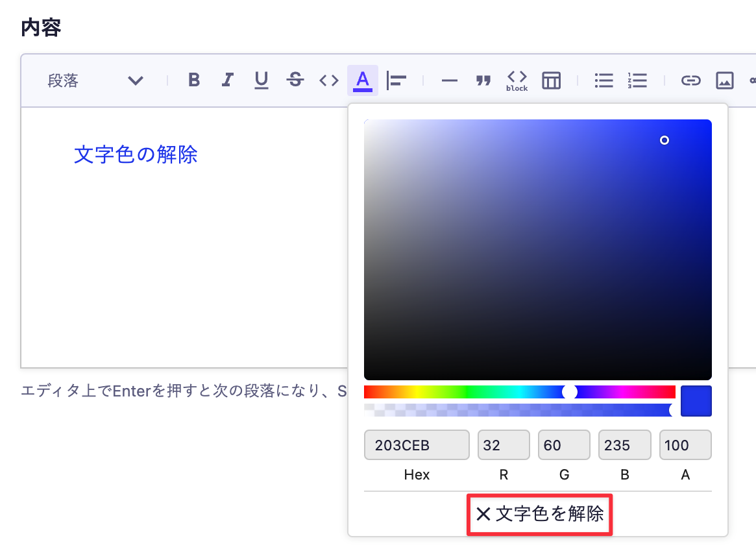Viewport: 756px width, 560px height.
Task: Insert an image
Action: 724,80
